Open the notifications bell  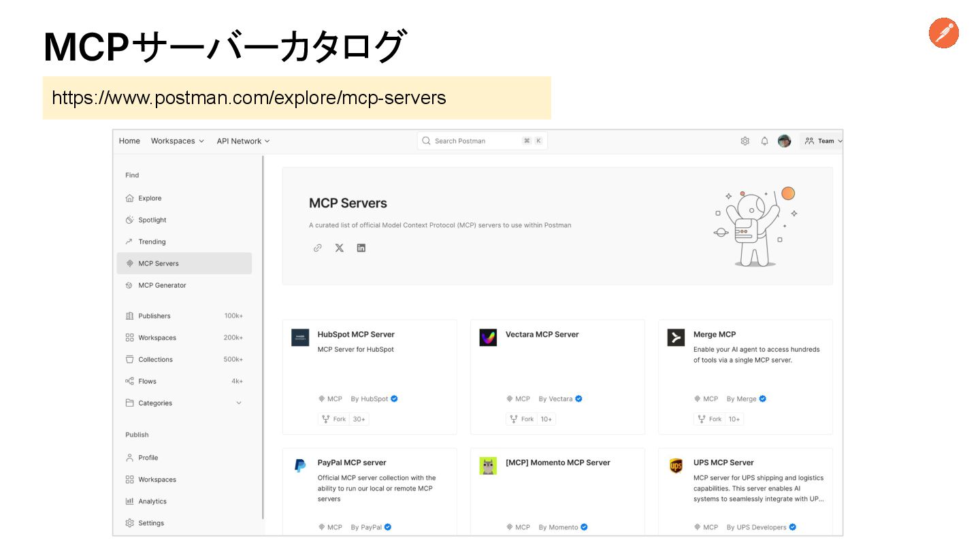764,141
